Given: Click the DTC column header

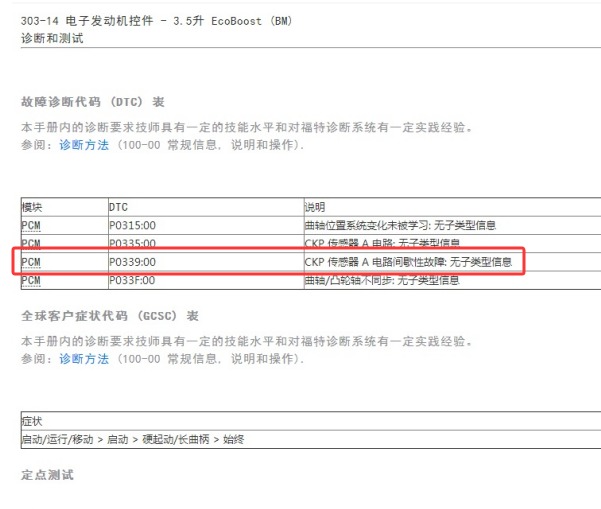Looking at the screenshot, I should click(x=118, y=207).
